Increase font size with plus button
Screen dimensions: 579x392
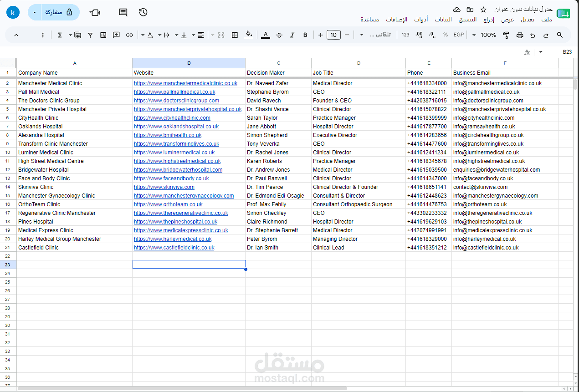coord(321,35)
